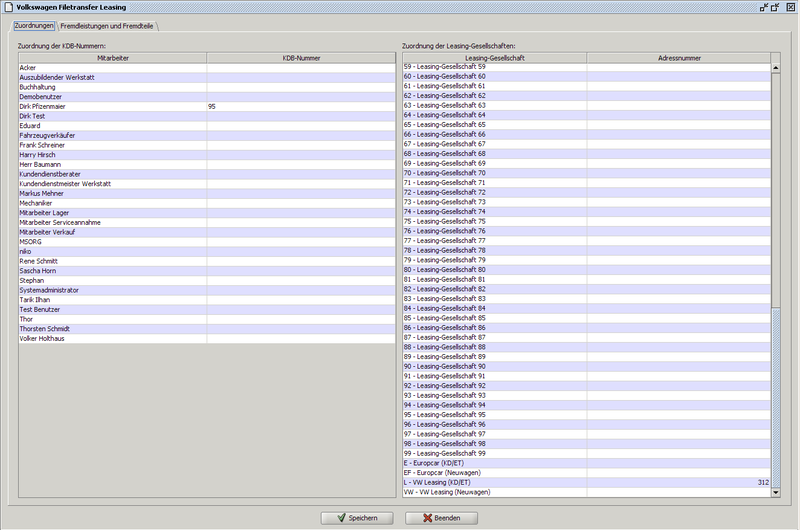The height and width of the screenshot is (530, 800).
Task: Select the Mitarbeiter Lager row
Action: (207, 213)
